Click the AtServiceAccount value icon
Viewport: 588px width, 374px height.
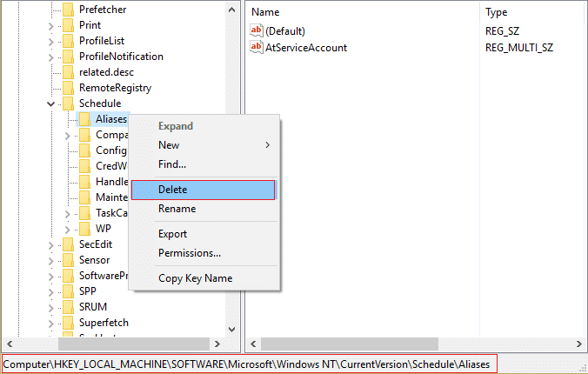257,47
